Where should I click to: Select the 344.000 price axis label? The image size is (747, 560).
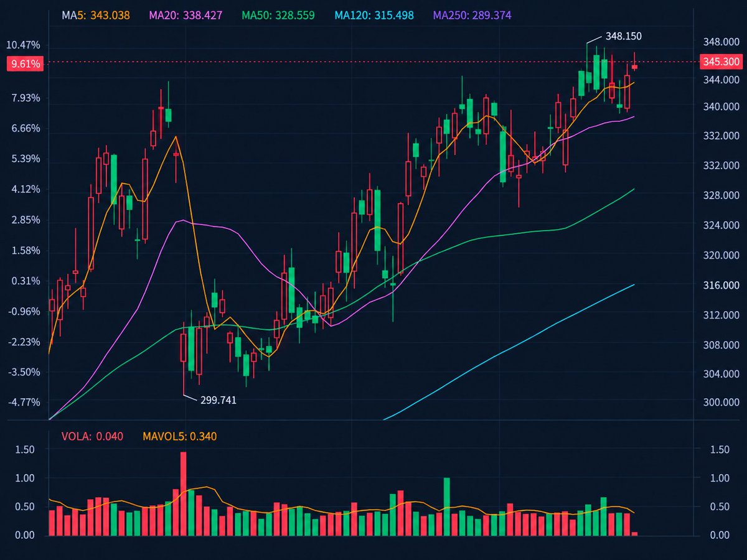click(x=721, y=80)
